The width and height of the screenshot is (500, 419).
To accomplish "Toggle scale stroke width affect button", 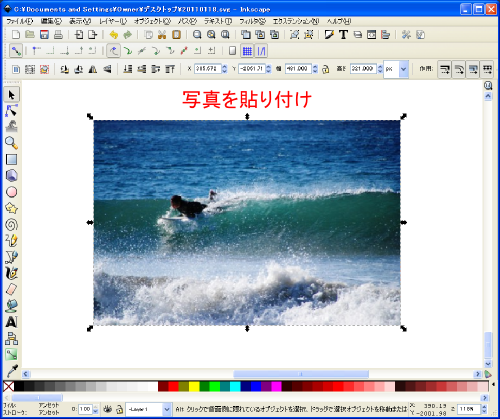I will tap(445, 69).
